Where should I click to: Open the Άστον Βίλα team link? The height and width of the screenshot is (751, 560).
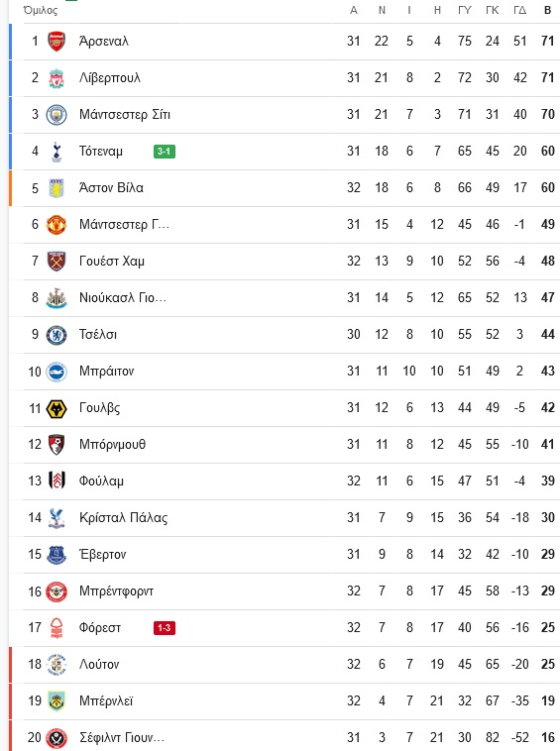(x=111, y=188)
